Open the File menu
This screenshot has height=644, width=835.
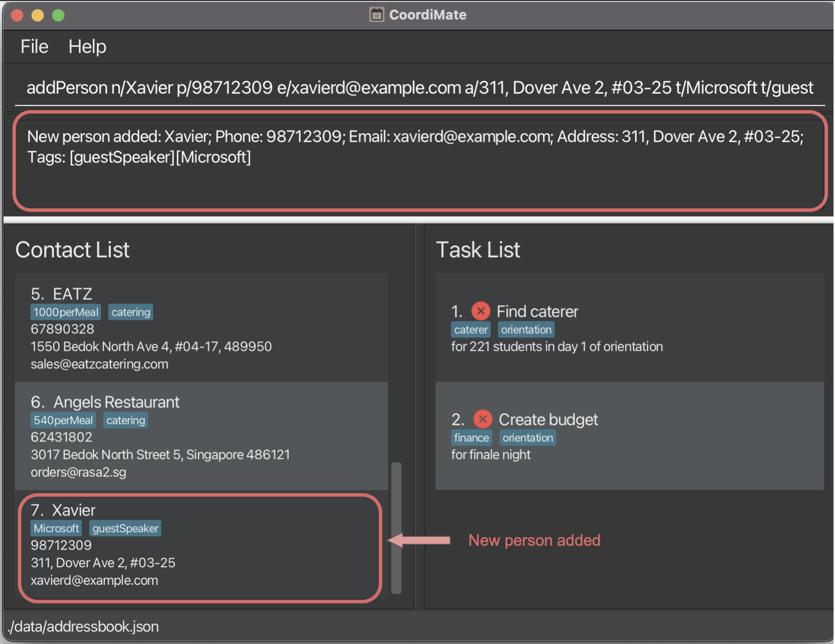pos(34,47)
